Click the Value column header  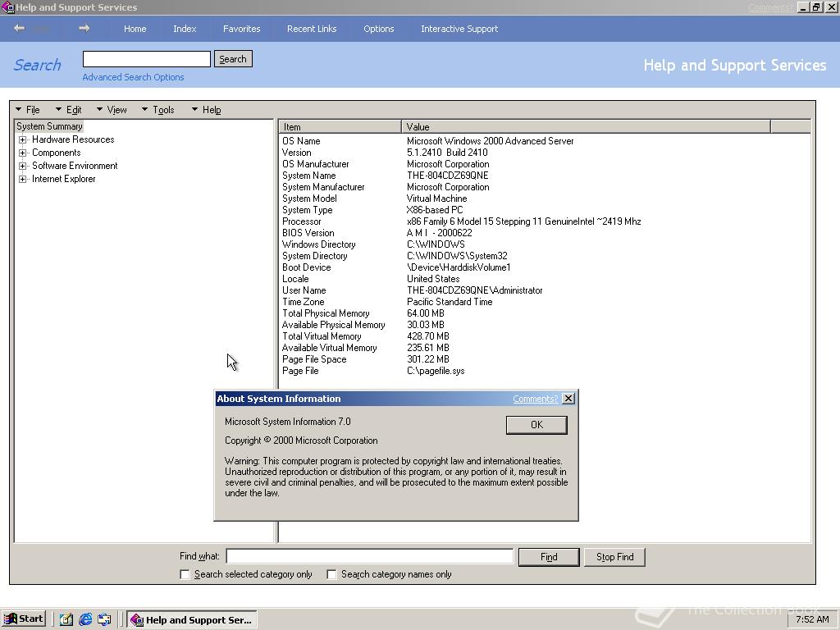(586, 127)
